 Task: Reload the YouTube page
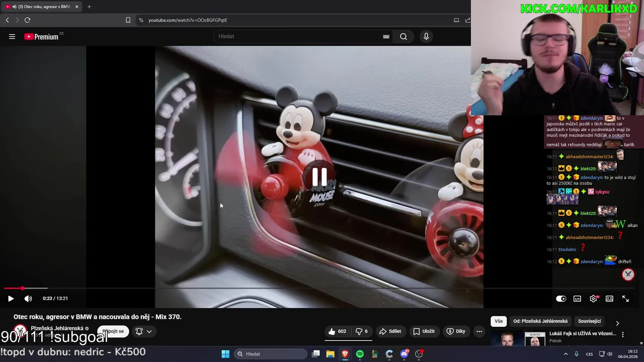click(27, 20)
